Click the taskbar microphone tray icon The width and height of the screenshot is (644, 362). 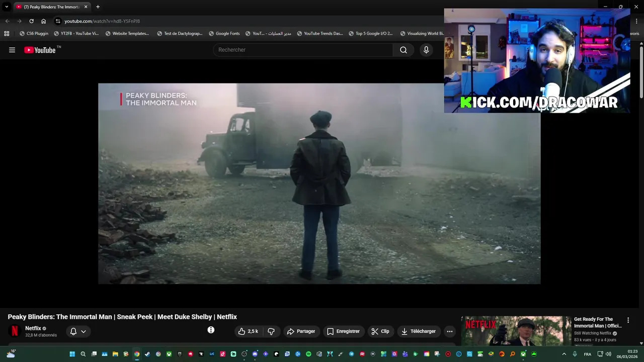[x=575, y=354]
